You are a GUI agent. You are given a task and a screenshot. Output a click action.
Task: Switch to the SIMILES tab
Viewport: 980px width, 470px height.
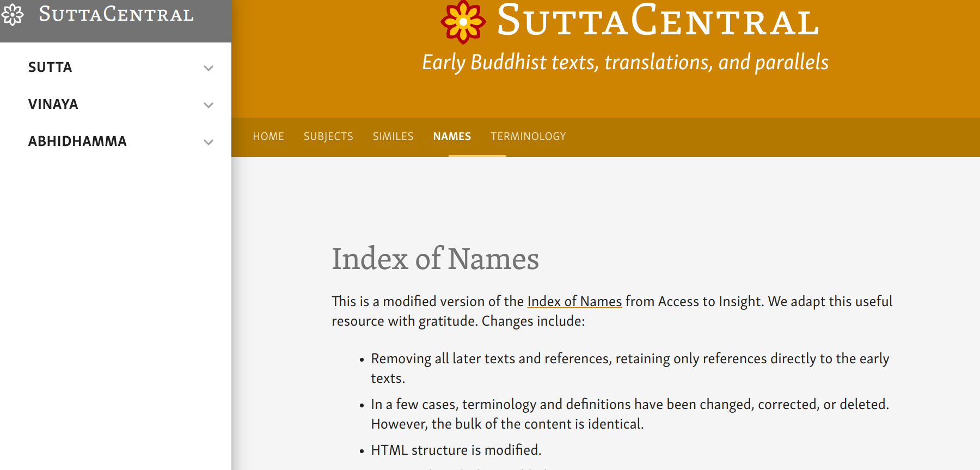393,137
